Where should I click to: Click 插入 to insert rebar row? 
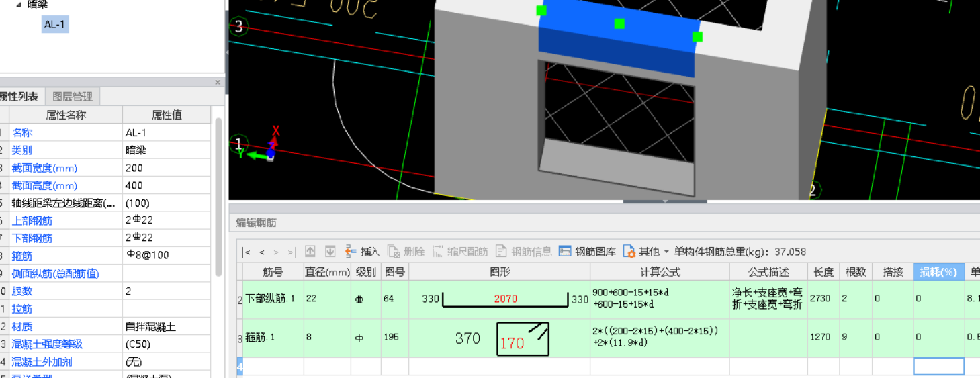point(363,252)
